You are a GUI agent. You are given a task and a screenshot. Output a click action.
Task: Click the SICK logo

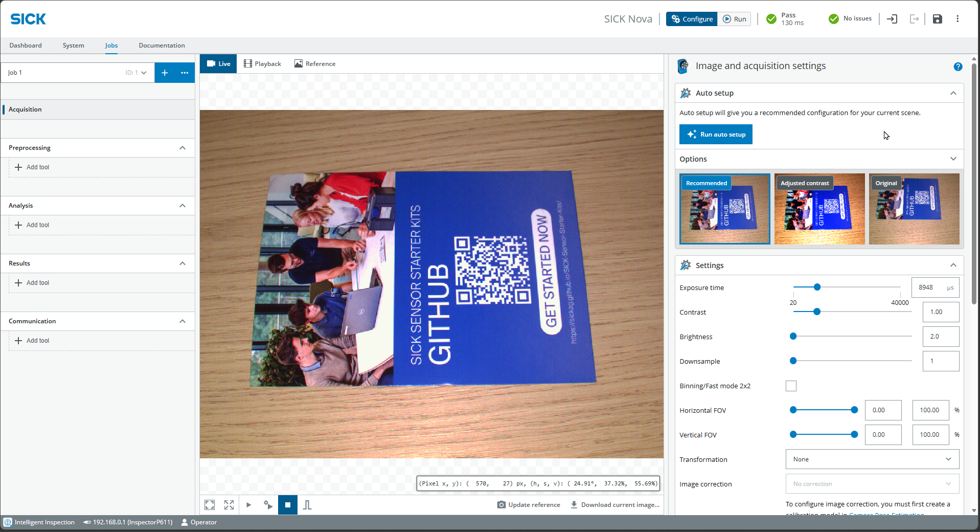[x=28, y=19]
